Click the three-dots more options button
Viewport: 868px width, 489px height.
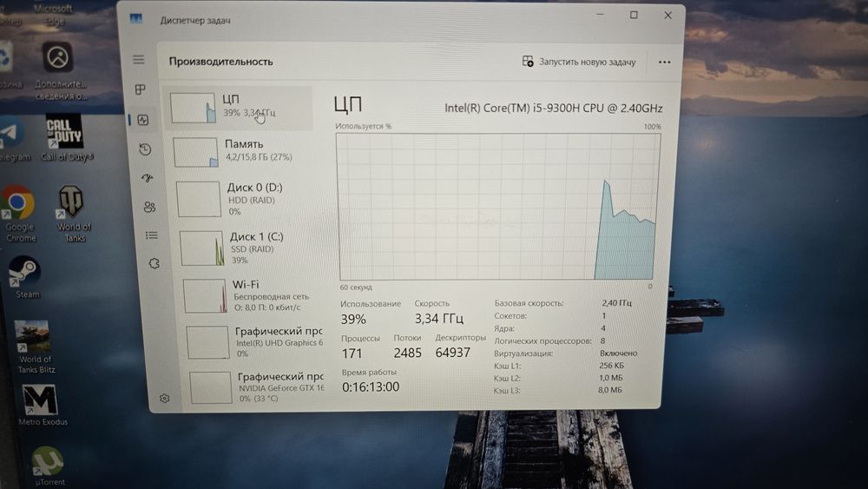(664, 62)
